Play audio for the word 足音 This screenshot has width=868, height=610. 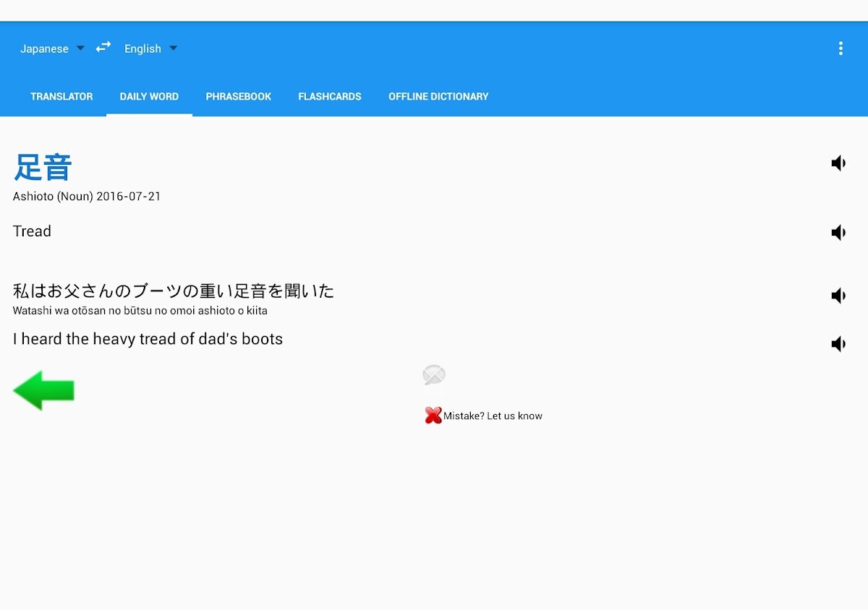(838, 163)
